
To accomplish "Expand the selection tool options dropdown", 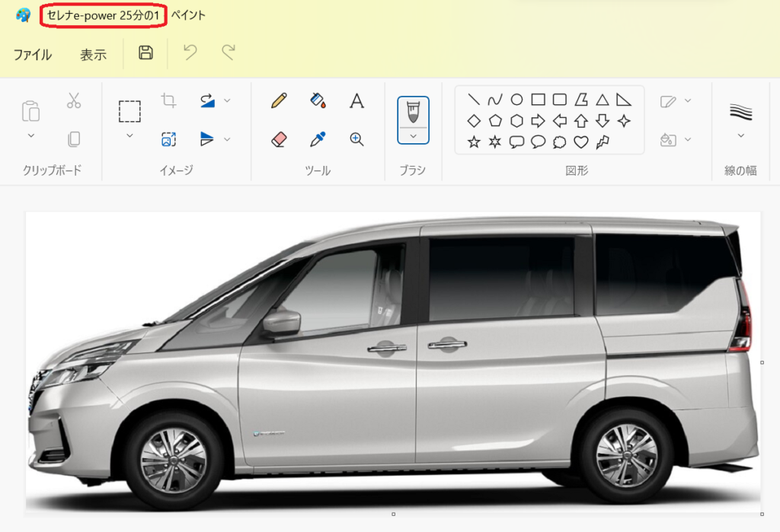I will click(x=129, y=135).
